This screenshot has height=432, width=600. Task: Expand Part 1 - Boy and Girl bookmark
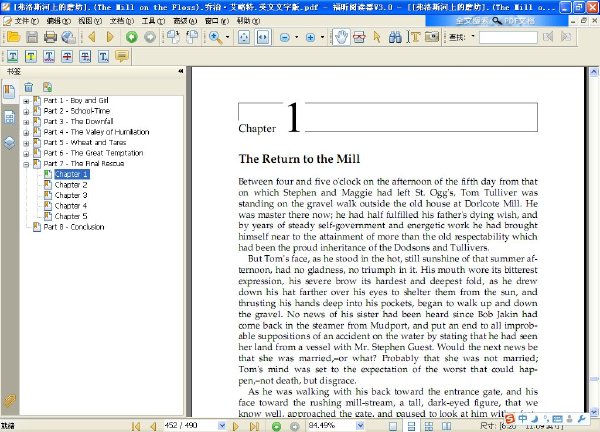(26, 101)
